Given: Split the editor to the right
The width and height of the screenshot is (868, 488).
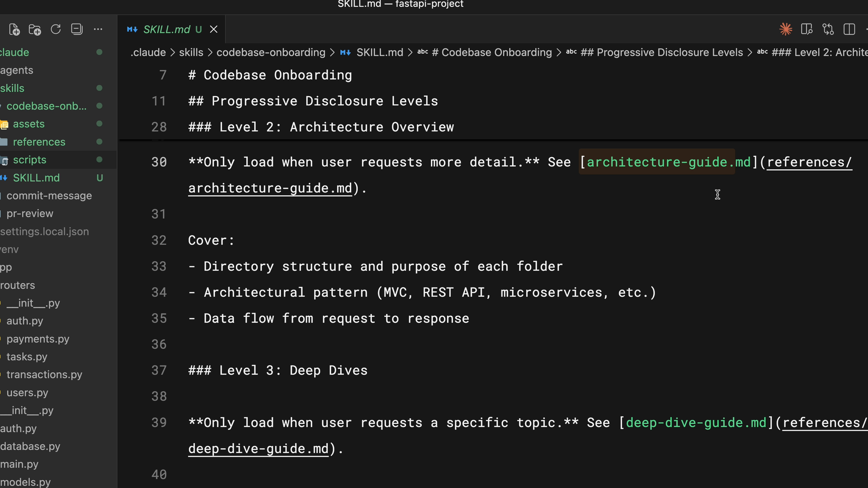Looking at the screenshot, I should point(849,30).
